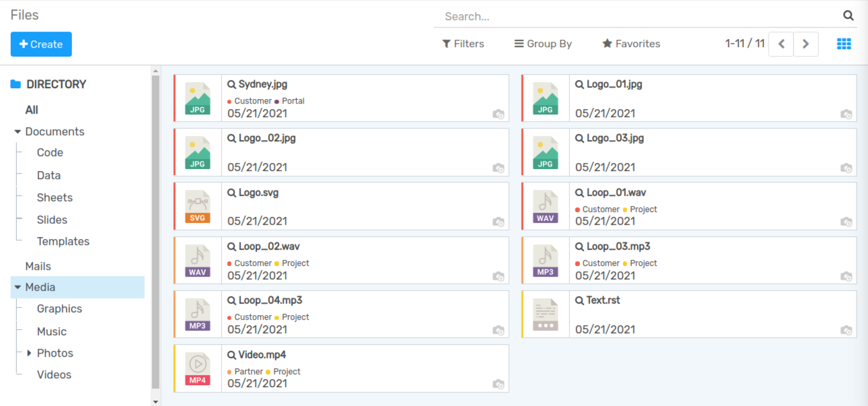The height and width of the screenshot is (406, 868).
Task: Open the Videos directory
Action: (54, 374)
